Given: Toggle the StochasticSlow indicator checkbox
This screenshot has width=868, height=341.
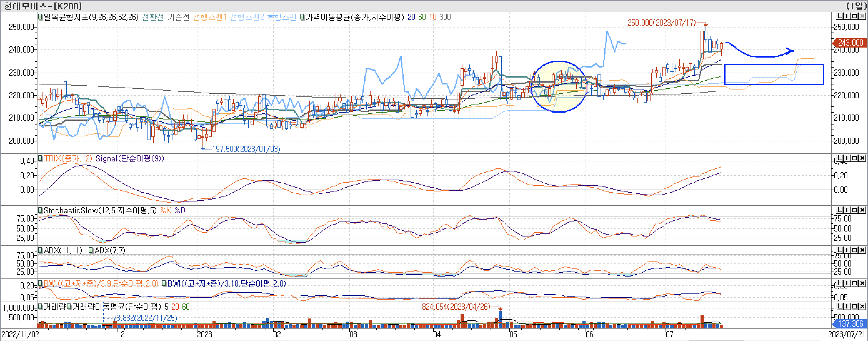Looking at the screenshot, I should click(x=40, y=211).
